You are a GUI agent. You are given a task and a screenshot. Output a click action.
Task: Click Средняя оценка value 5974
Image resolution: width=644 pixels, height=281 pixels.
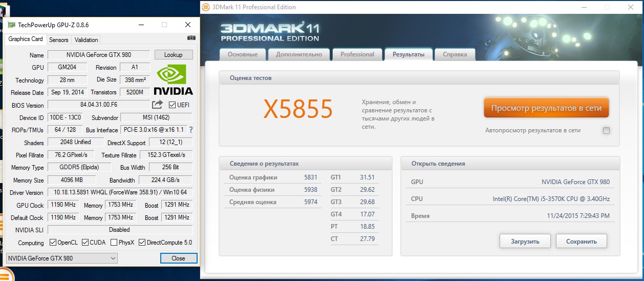311,202
